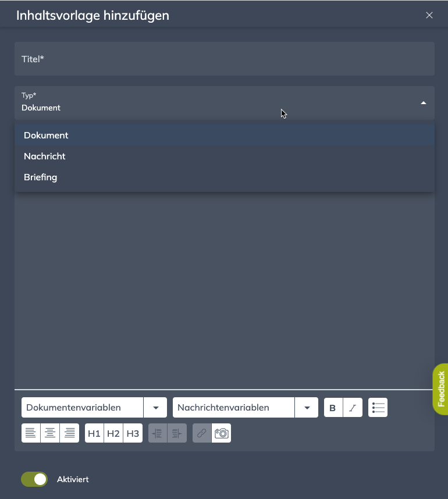Open the Dokumentenvariablen dropdown arrow
Image resolution: width=448 pixels, height=499 pixels.
pyautogui.click(x=155, y=408)
